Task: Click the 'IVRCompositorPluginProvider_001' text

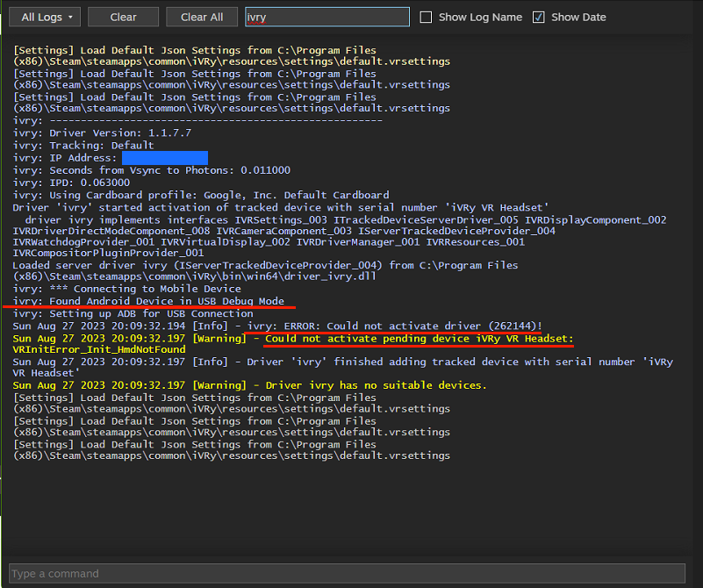Action: coord(108,254)
